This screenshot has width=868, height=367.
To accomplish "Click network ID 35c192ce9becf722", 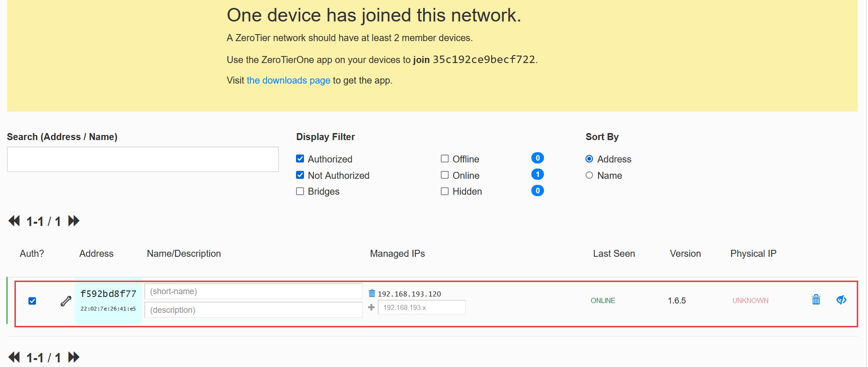I will (x=484, y=59).
